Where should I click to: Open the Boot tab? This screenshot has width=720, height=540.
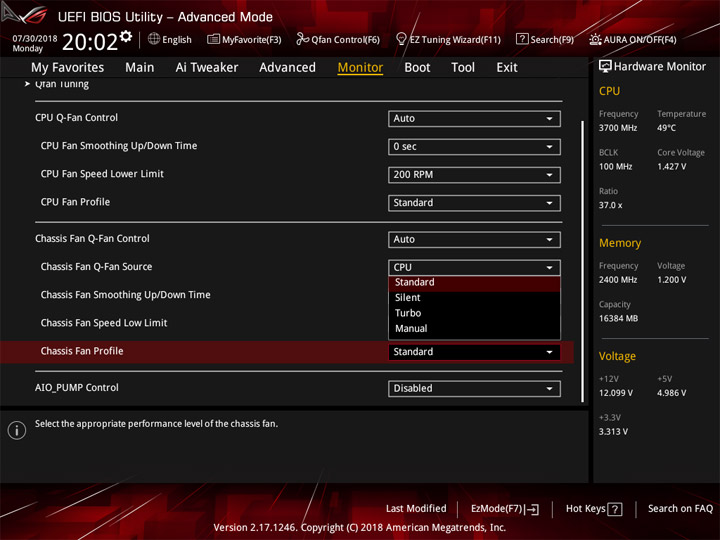pyautogui.click(x=417, y=68)
